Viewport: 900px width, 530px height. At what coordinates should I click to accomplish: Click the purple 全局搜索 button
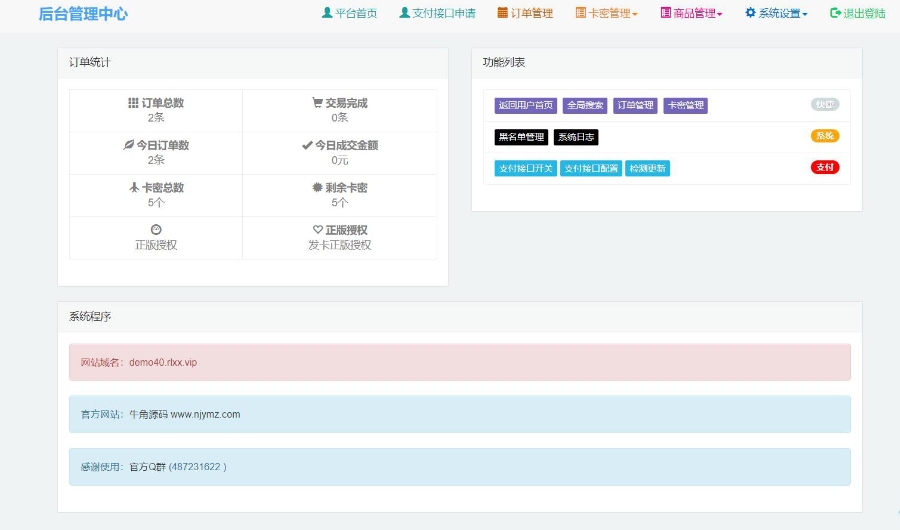coord(585,106)
